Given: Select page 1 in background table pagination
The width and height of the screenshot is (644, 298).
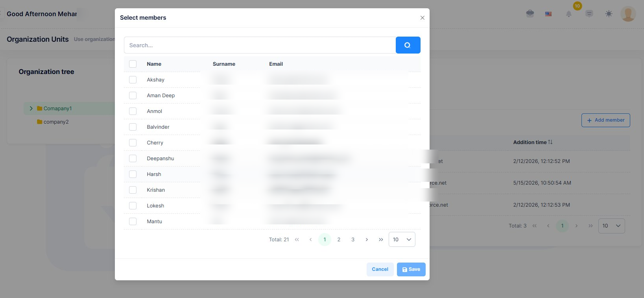Looking at the screenshot, I should 562,226.
